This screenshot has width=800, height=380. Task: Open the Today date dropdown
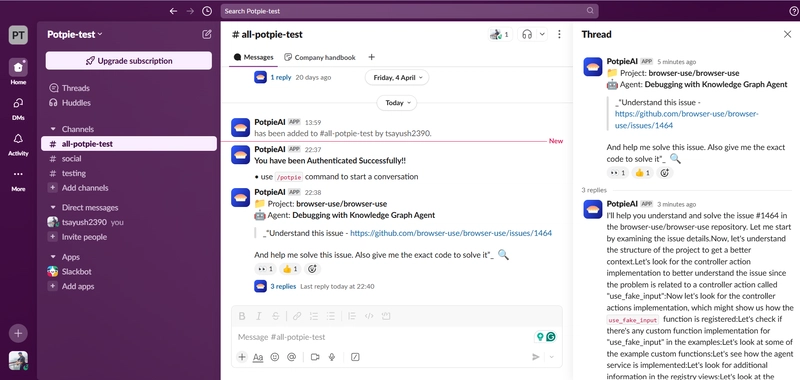tap(396, 103)
